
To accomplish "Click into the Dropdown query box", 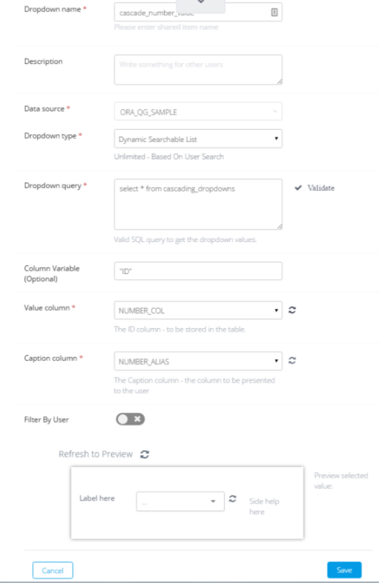I will click(198, 204).
